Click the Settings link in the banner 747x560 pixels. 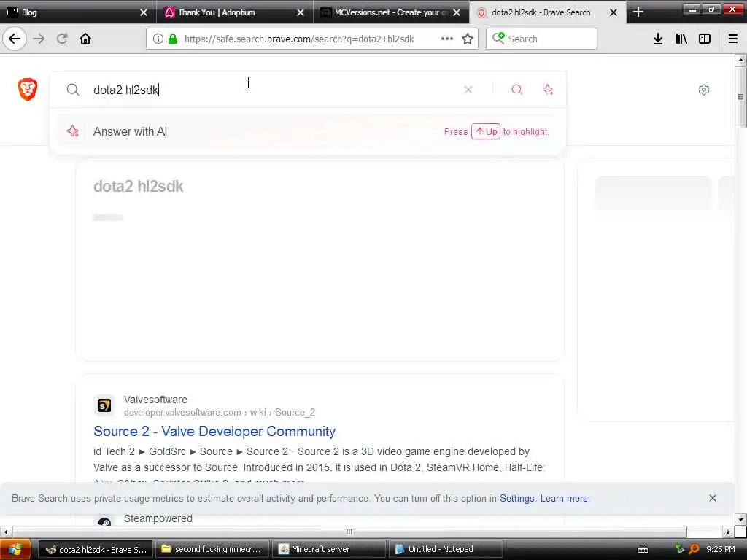coord(517,498)
